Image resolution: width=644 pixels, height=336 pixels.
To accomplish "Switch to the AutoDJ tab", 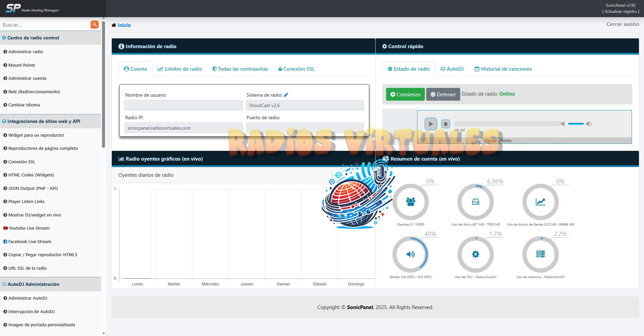I will pyautogui.click(x=452, y=69).
